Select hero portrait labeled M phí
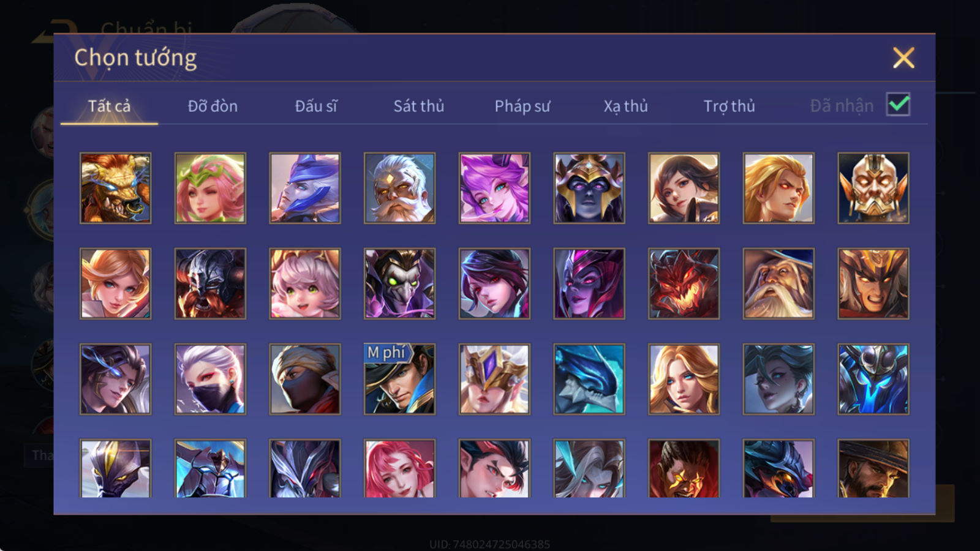 coord(399,379)
